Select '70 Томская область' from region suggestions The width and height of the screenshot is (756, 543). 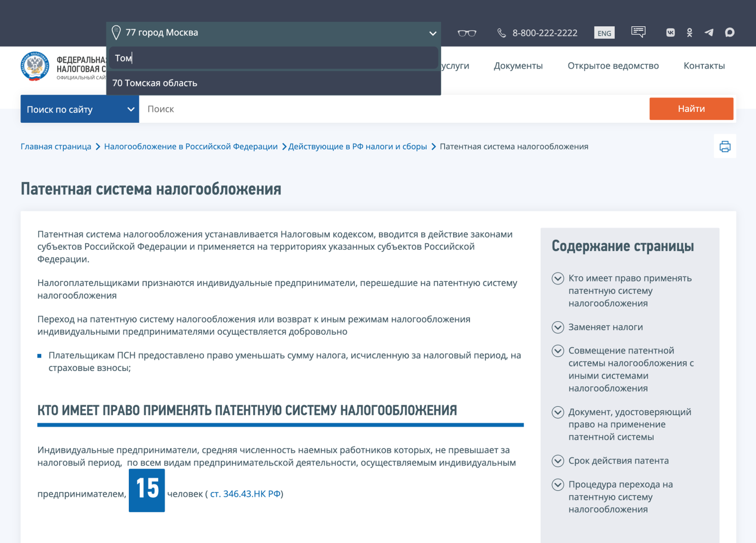(x=155, y=83)
